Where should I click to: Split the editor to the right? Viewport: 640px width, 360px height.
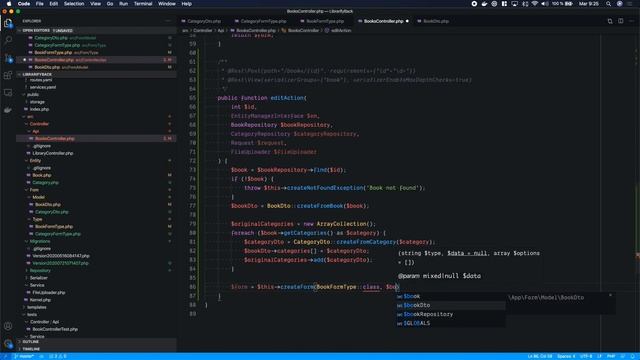point(620,21)
